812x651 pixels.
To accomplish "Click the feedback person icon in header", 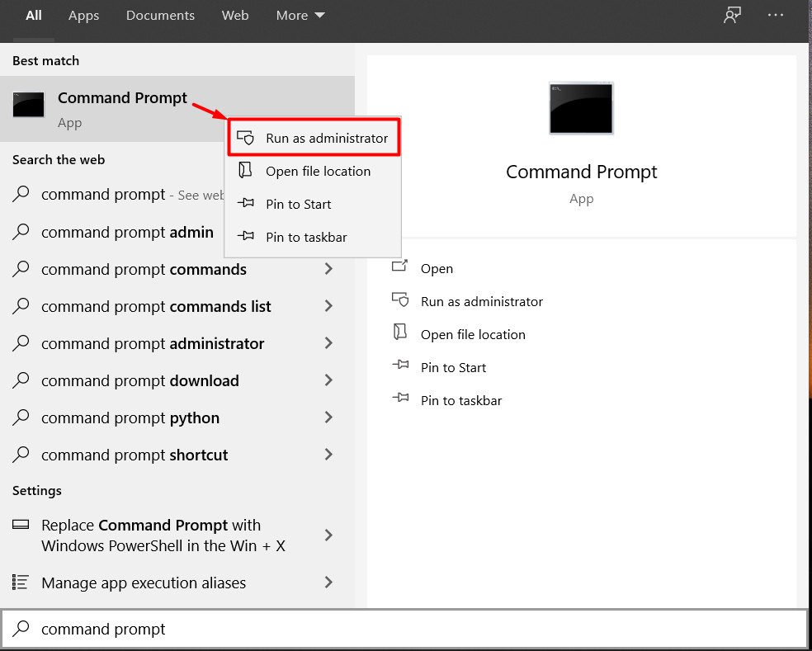I will coord(732,16).
